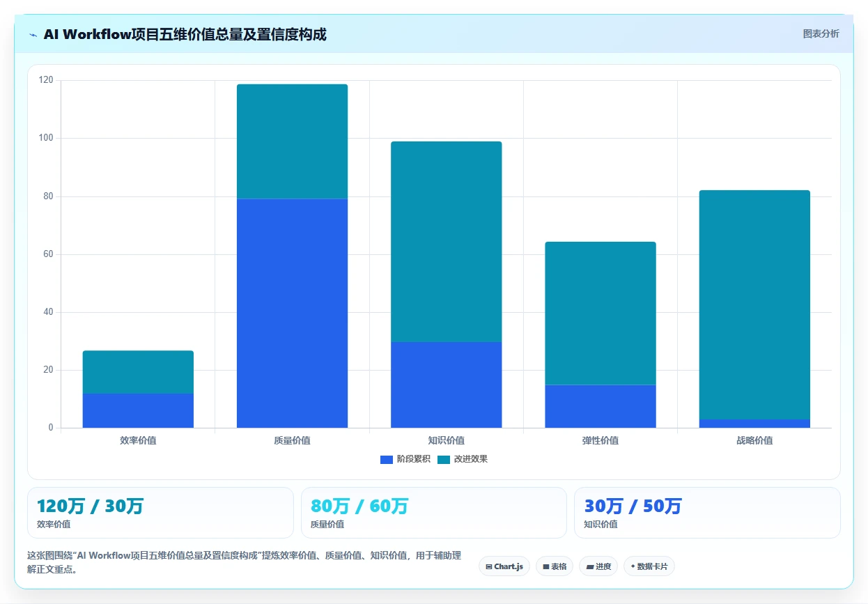The width and height of the screenshot is (868, 604).
Task: Click the y-axis value 60
Action: point(48,254)
